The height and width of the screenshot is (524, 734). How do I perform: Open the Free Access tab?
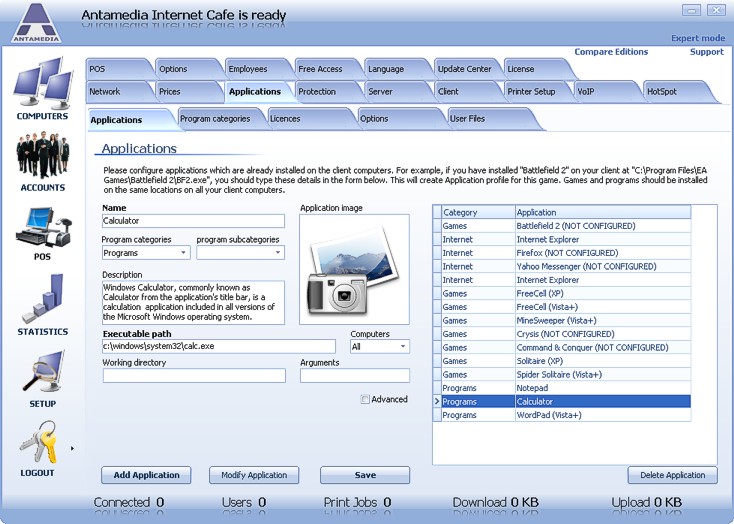326,69
